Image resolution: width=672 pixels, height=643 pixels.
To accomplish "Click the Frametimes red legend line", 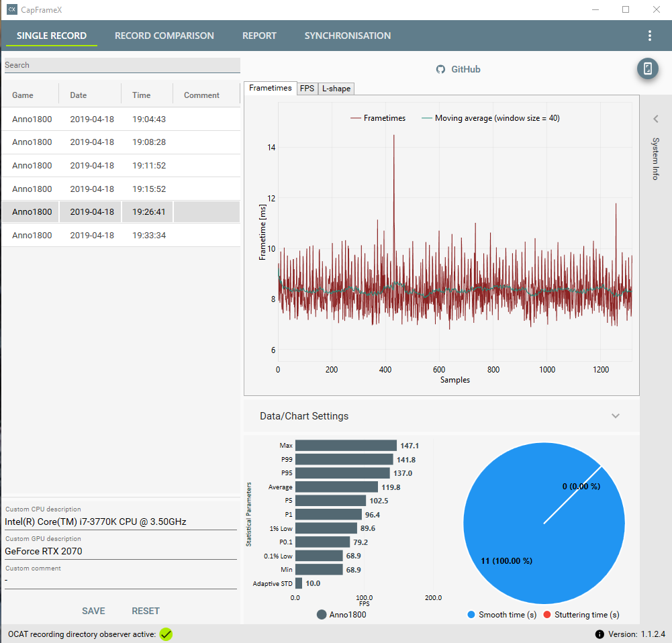I will 355,118.
